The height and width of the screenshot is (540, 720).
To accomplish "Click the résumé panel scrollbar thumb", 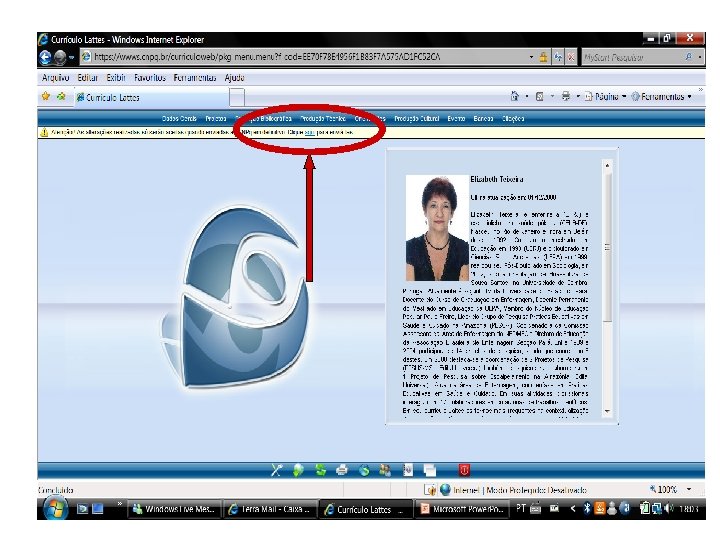I will click(x=608, y=247).
